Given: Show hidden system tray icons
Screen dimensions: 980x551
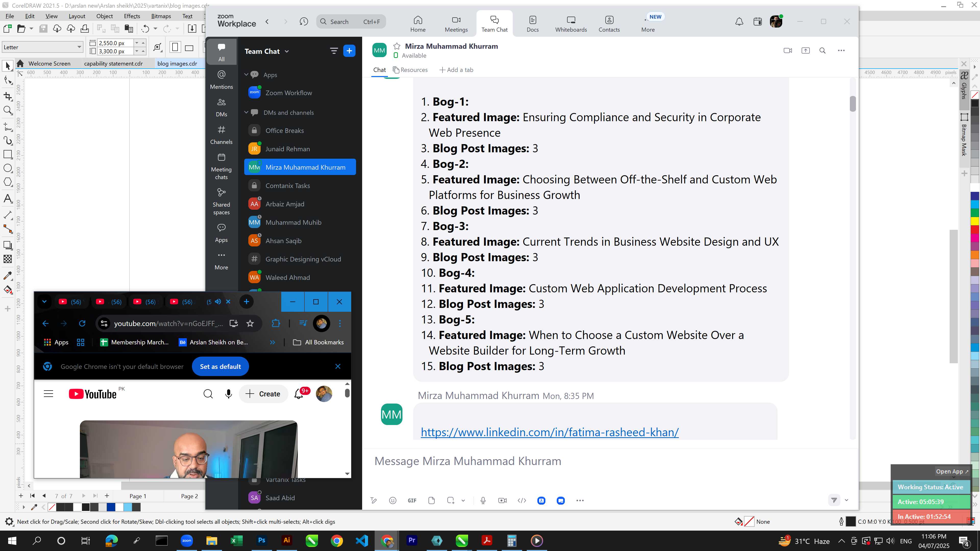Looking at the screenshot, I should (841, 541).
